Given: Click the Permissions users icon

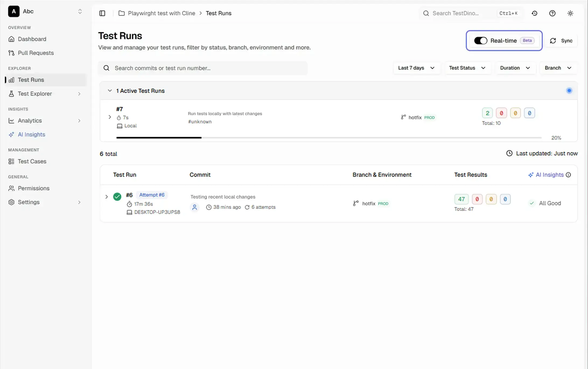Looking at the screenshot, I should (x=11, y=188).
